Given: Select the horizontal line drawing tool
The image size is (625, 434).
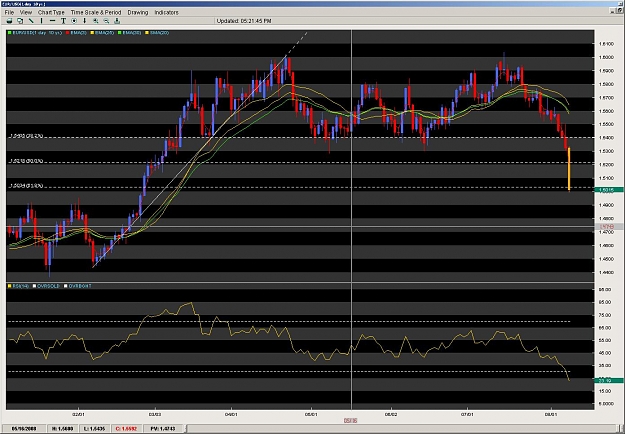Looking at the screenshot, I should 52,21.
